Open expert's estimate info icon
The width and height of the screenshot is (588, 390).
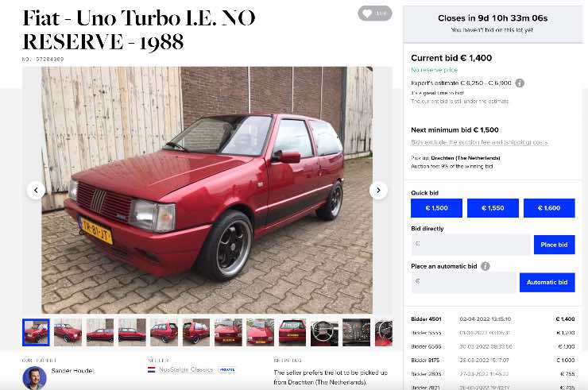pos(520,83)
